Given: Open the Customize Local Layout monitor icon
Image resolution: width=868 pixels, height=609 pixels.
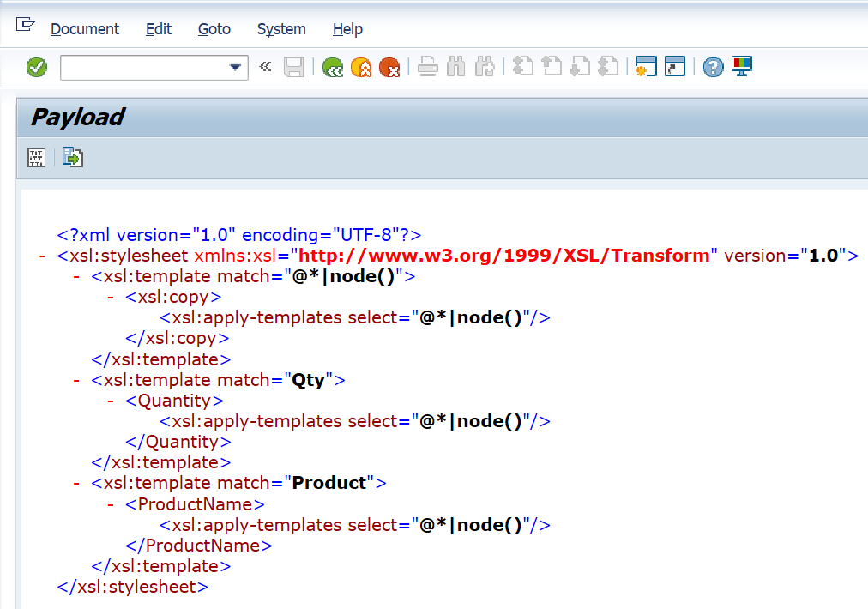Looking at the screenshot, I should pyautogui.click(x=741, y=67).
